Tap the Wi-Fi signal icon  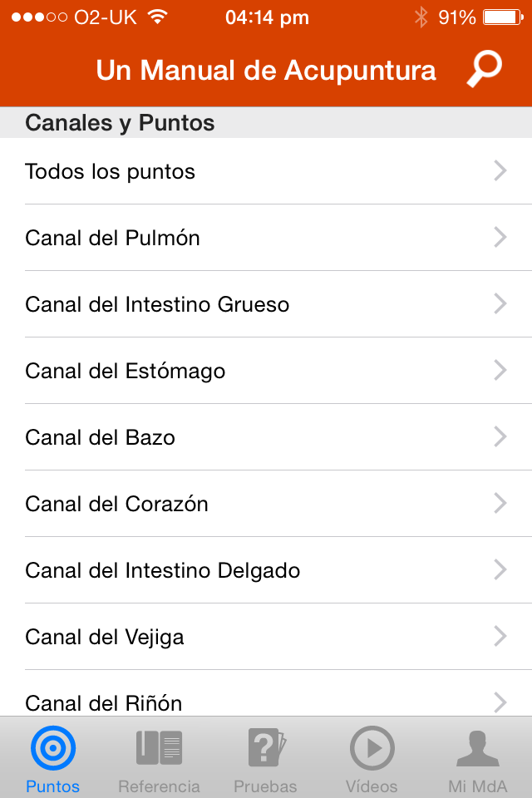coord(158,17)
